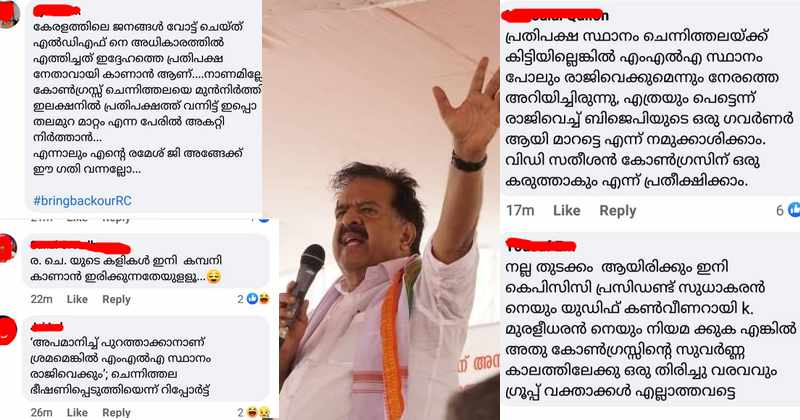Click the like reaction icon beside count 6

tap(794, 210)
